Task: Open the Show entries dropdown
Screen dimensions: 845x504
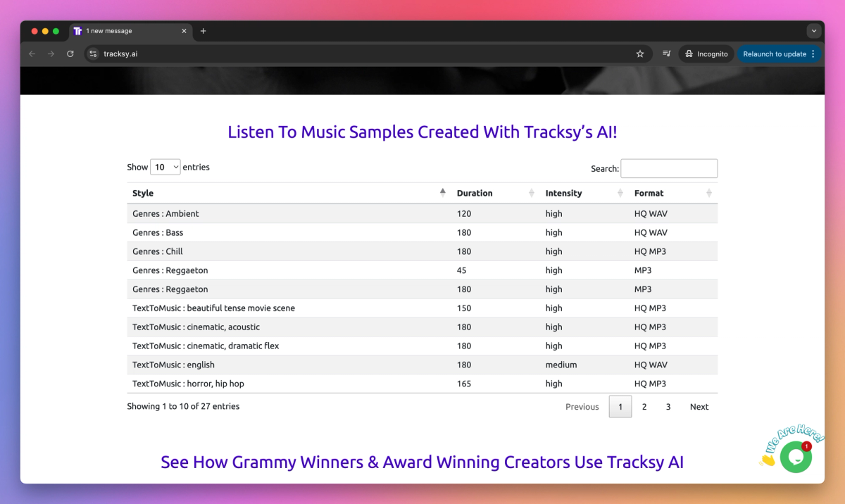Action: pos(165,168)
